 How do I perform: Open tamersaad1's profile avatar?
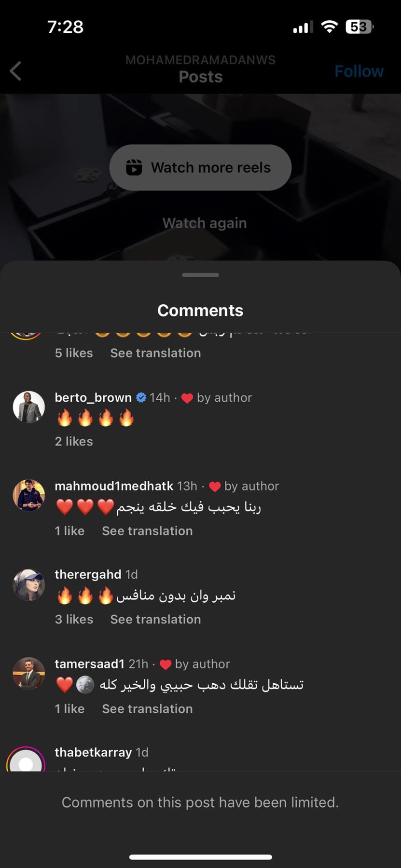(x=28, y=673)
